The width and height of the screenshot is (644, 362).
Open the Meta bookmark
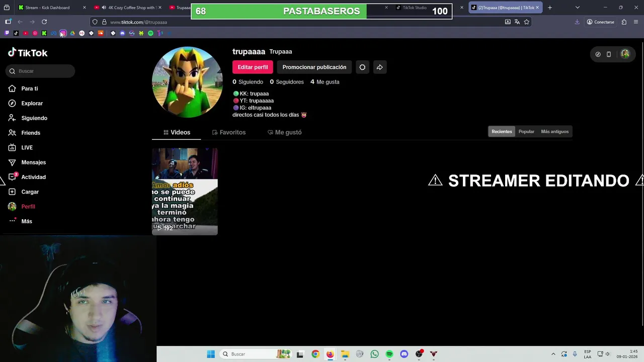(54, 33)
